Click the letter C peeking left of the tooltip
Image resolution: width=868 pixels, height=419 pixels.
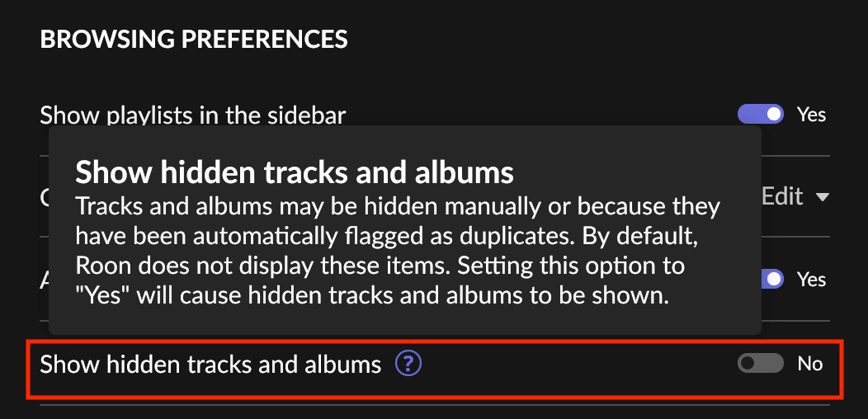click(x=45, y=198)
